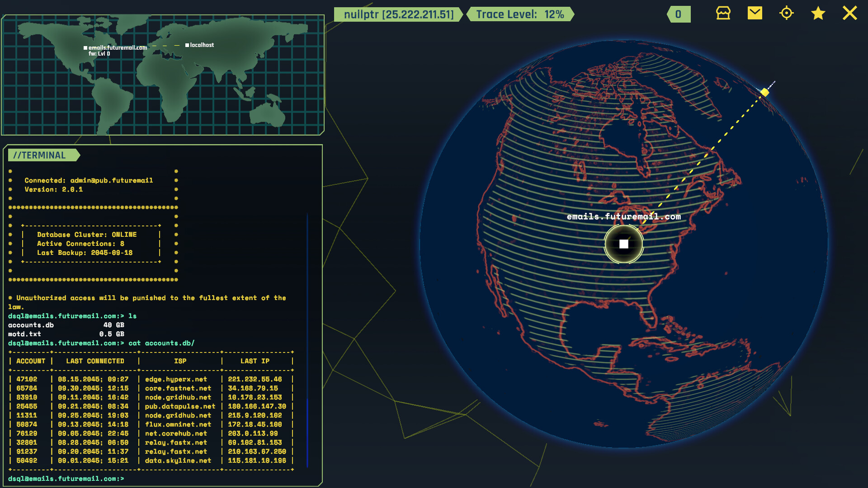Click the counter badge showing 0
This screenshot has height=488, width=868.
point(678,14)
